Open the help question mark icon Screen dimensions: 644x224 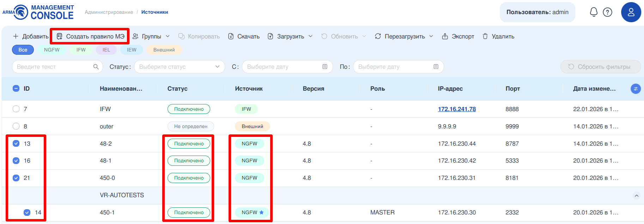pyautogui.click(x=607, y=12)
